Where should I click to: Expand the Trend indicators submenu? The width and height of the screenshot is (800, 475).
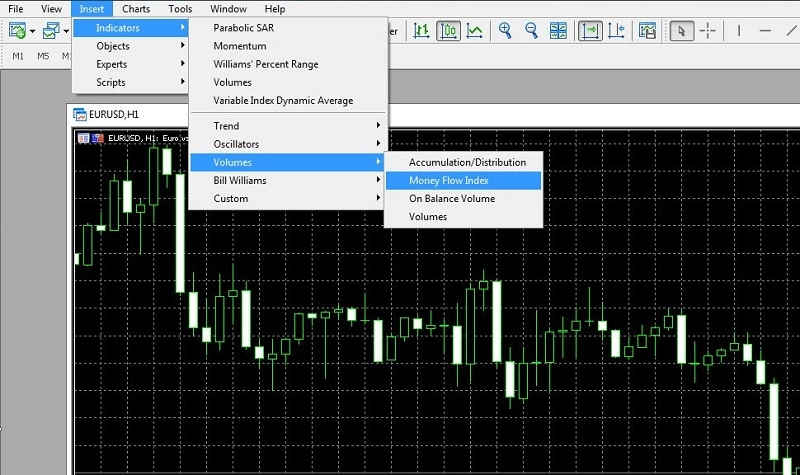tap(288, 126)
